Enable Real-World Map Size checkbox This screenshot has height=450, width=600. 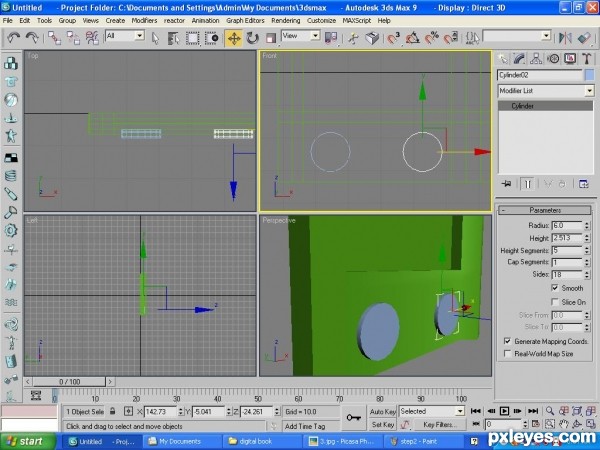click(507, 354)
